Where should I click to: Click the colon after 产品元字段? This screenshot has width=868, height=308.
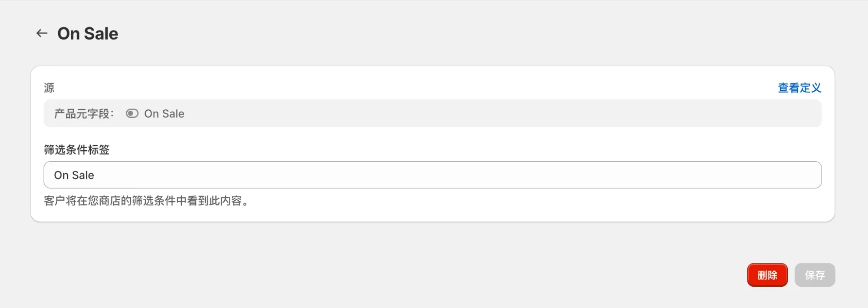[x=112, y=114]
